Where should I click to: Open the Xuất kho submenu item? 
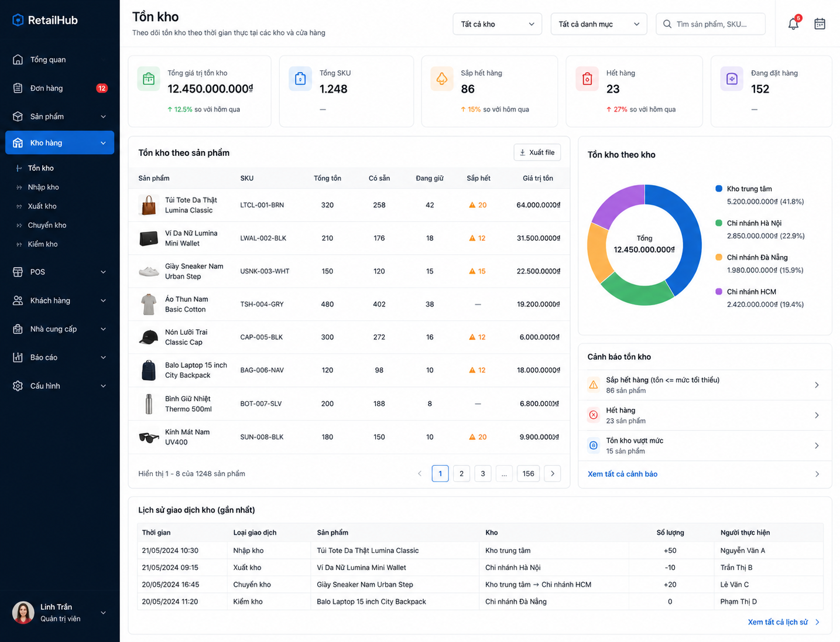pos(42,206)
